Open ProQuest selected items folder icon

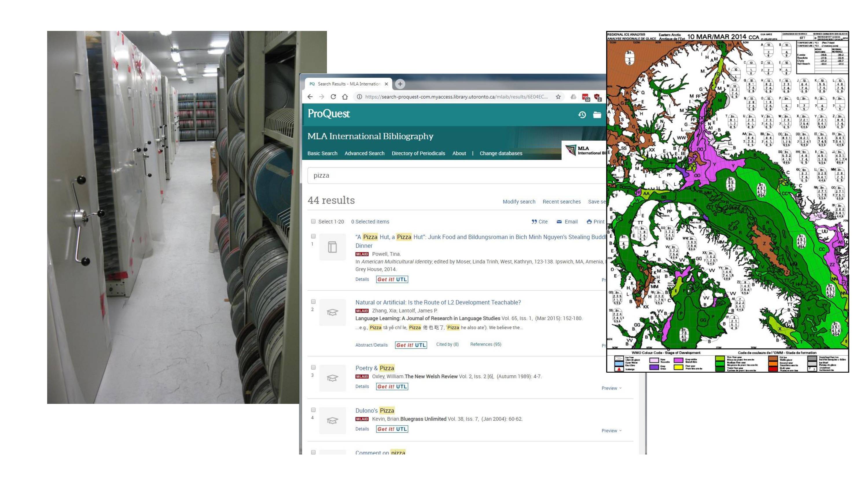click(597, 115)
